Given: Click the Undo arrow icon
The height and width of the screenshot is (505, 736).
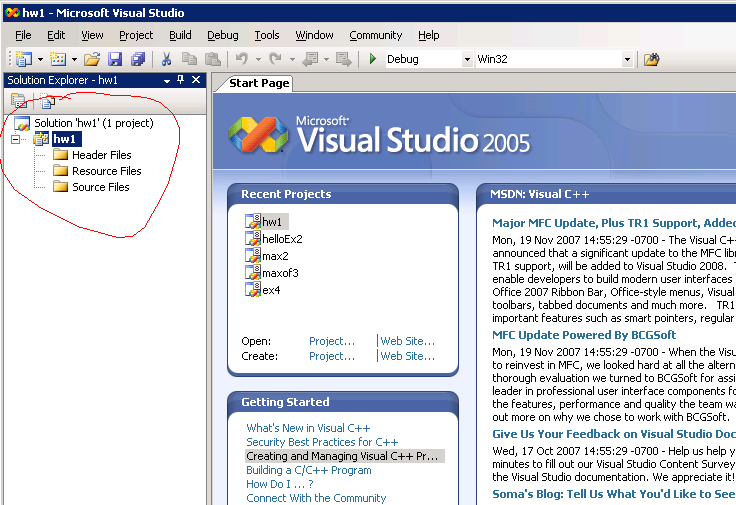Looking at the screenshot, I should coord(242,59).
